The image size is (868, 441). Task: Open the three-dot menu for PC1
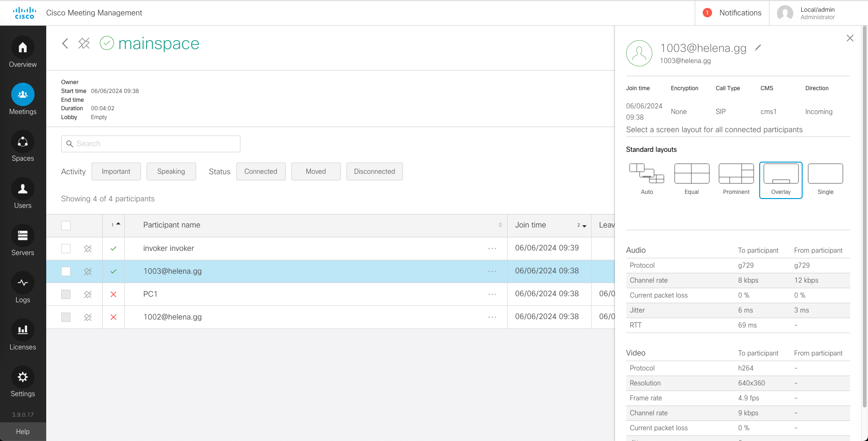click(x=492, y=294)
